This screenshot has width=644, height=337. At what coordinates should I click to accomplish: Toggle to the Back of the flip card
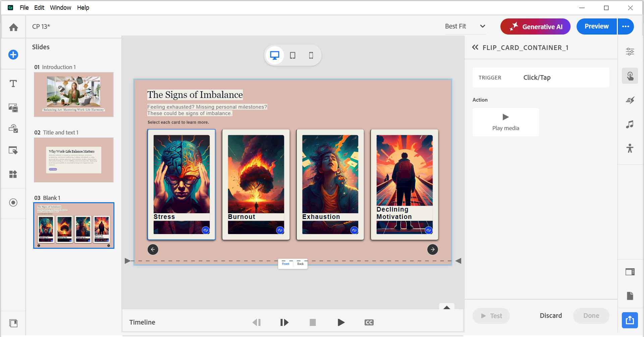click(300, 264)
